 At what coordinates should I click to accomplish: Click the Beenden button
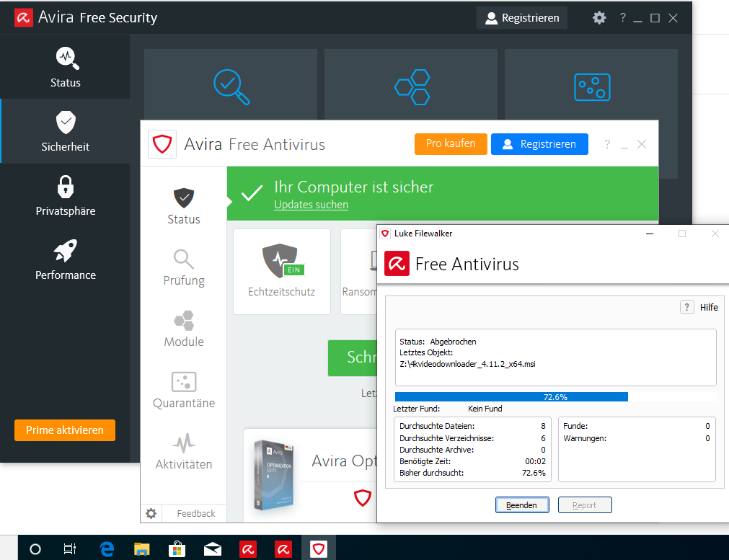(x=521, y=505)
